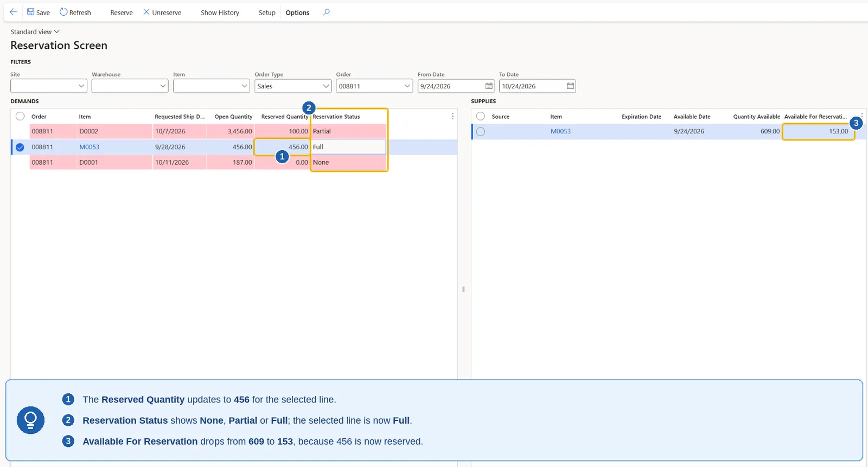Click ship date 10/11/2026 cell
Image resolution: width=868 pixels, height=467 pixels.
click(180, 162)
